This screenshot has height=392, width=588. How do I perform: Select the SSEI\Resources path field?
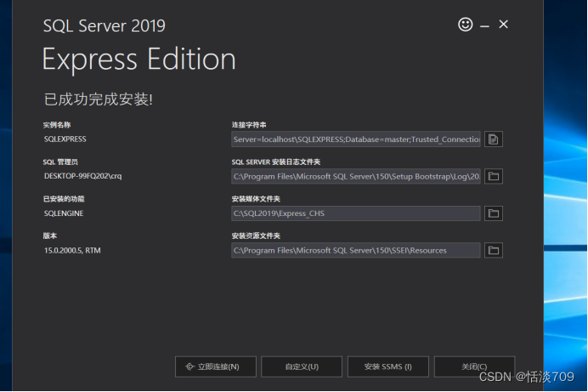tap(356, 250)
